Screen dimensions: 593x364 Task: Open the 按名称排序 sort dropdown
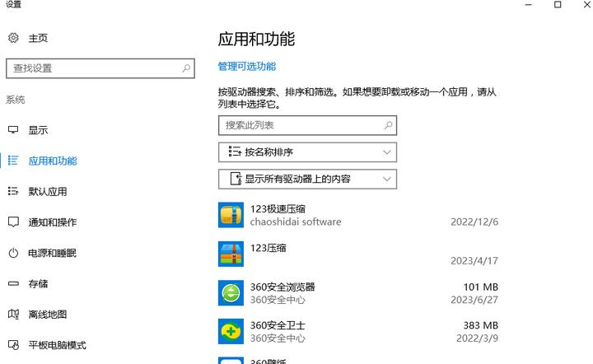(x=307, y=152)
